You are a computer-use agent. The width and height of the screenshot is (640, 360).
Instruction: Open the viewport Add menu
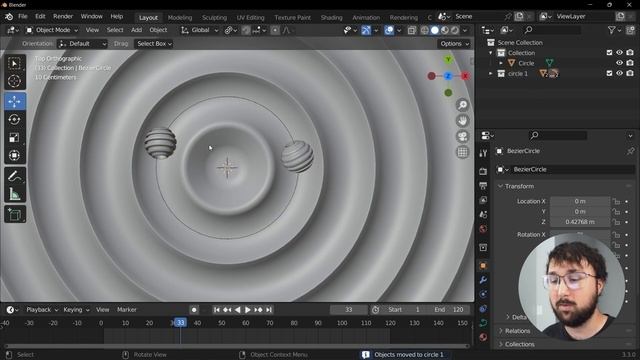[x=136, y=30]
